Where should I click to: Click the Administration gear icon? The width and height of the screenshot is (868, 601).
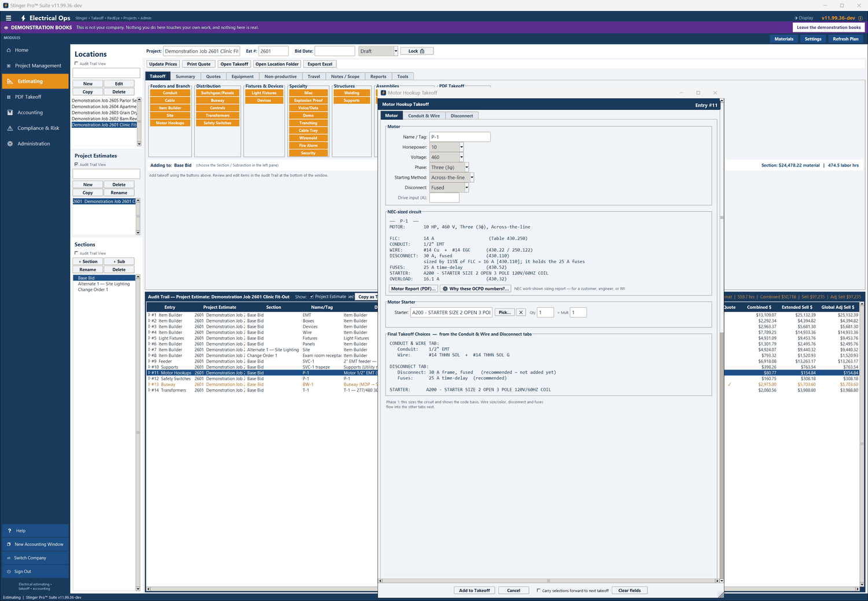click(x=10, y=144)
